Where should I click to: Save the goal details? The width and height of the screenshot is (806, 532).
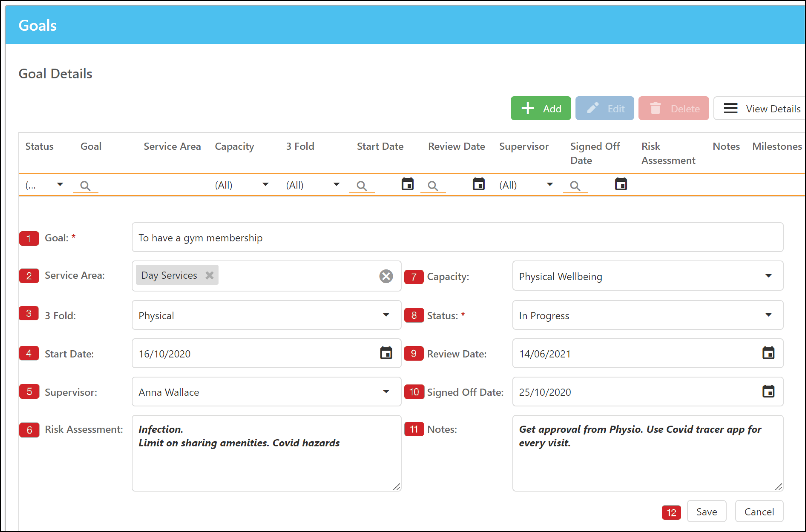[706, 511]
